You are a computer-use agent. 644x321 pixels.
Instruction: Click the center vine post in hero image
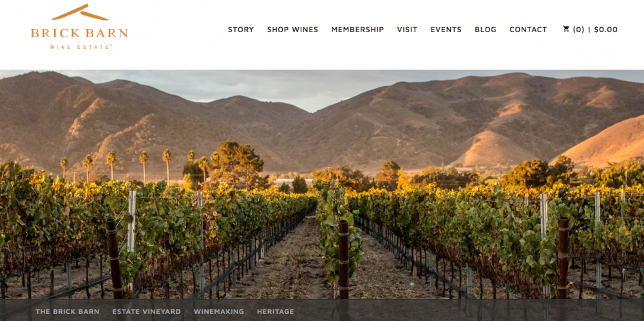343,259
